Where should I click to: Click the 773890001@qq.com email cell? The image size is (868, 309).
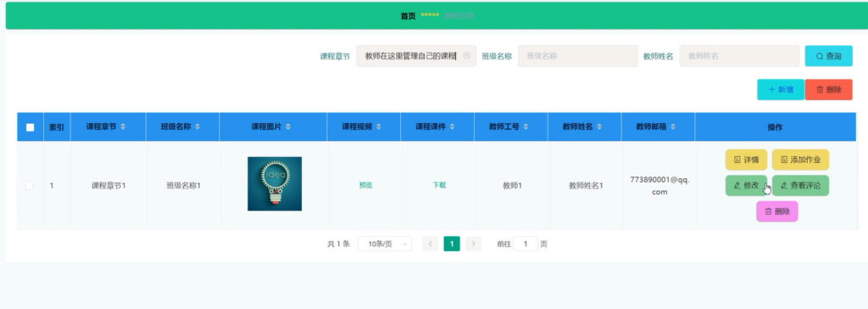tap(659, 186)
